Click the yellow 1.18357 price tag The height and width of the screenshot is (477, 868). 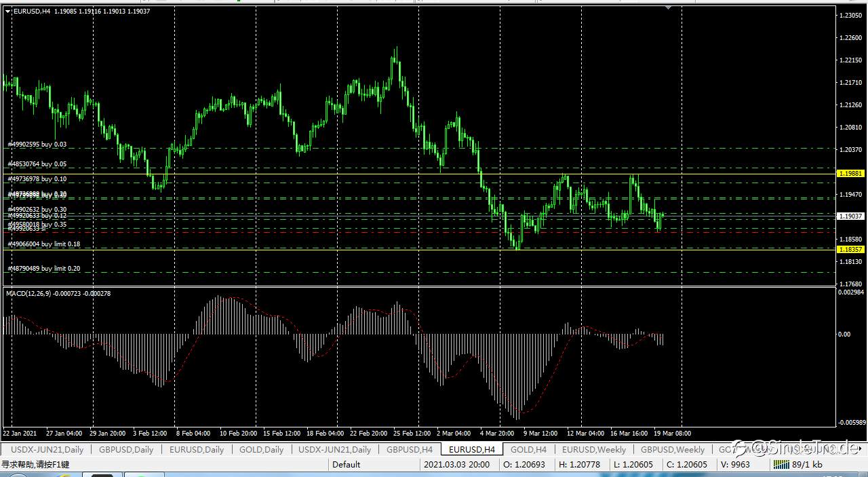coord(851,249)
